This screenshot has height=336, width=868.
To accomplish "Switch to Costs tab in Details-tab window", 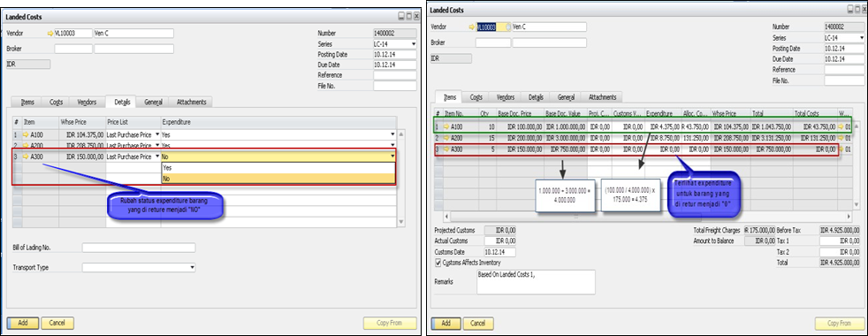I will point(57,102).
